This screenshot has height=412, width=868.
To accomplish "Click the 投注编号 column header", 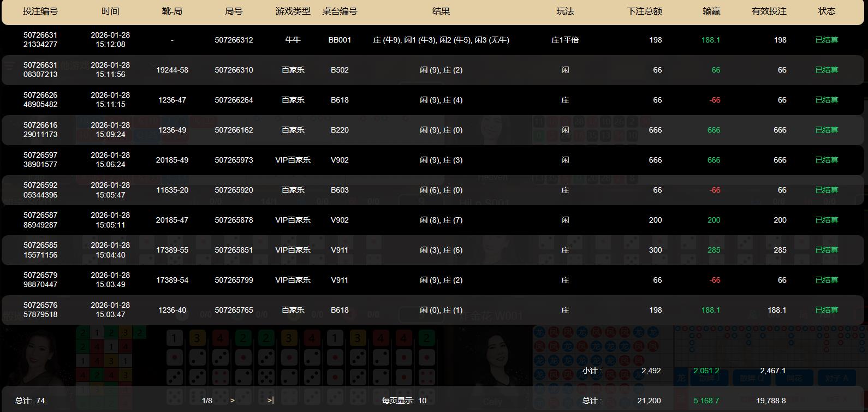I will coord(40,11).
